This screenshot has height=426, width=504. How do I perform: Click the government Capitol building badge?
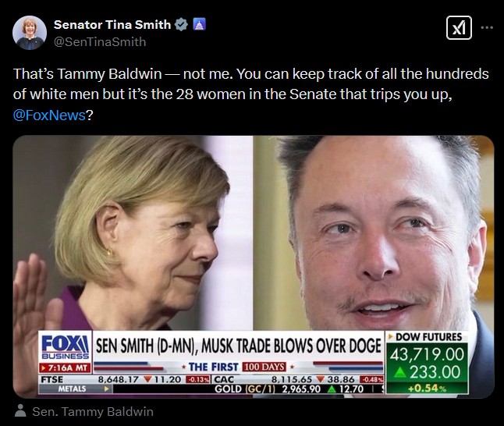(x=199, y=24)
